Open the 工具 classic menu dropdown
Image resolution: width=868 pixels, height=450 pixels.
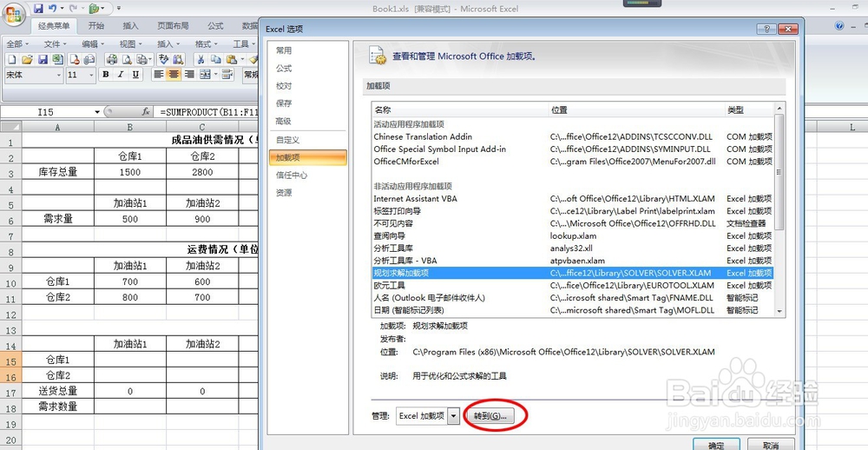coord(244,43)
